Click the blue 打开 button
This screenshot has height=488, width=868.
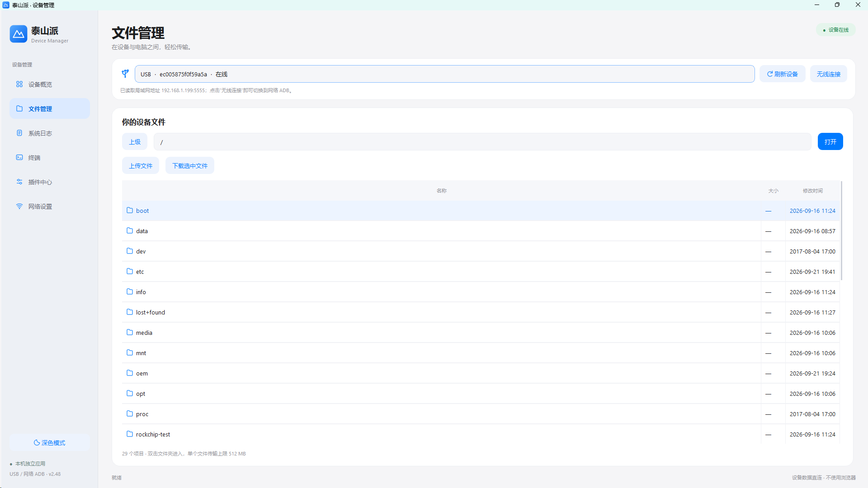point(830,141)
